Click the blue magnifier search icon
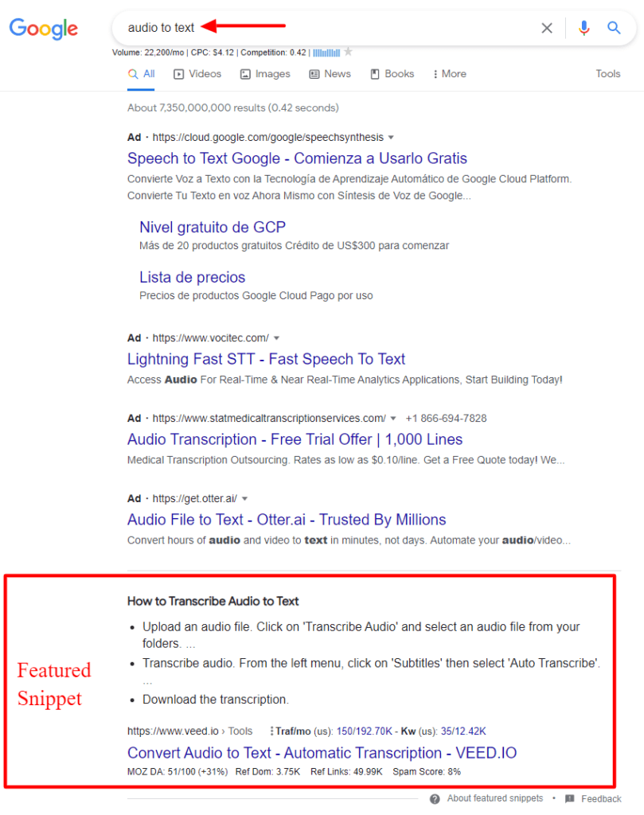Image resolution: width=644 pixels, height=815 pixels. coord(614,28)
